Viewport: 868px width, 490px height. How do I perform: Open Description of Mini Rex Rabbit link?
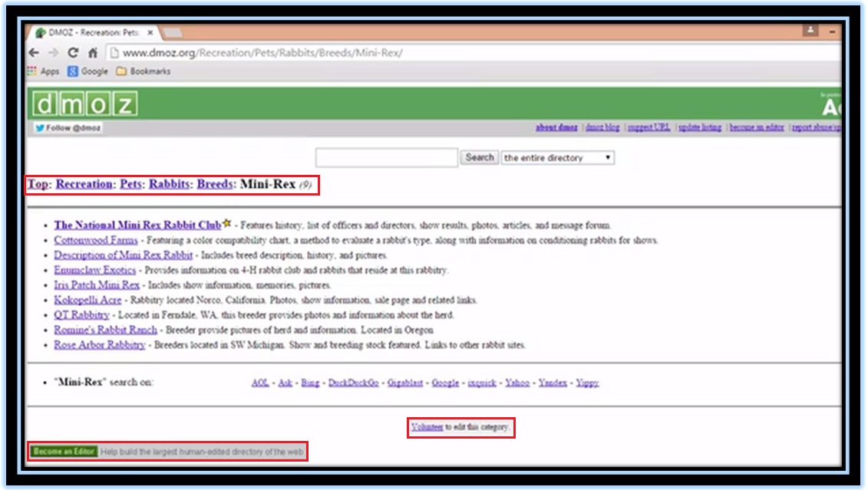point(123,255)
